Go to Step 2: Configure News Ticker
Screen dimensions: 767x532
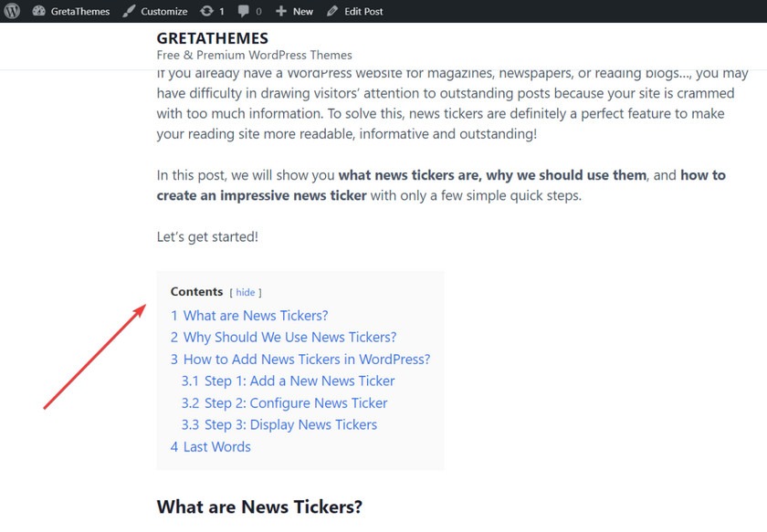pyautogui.click(x=284, y=403)
